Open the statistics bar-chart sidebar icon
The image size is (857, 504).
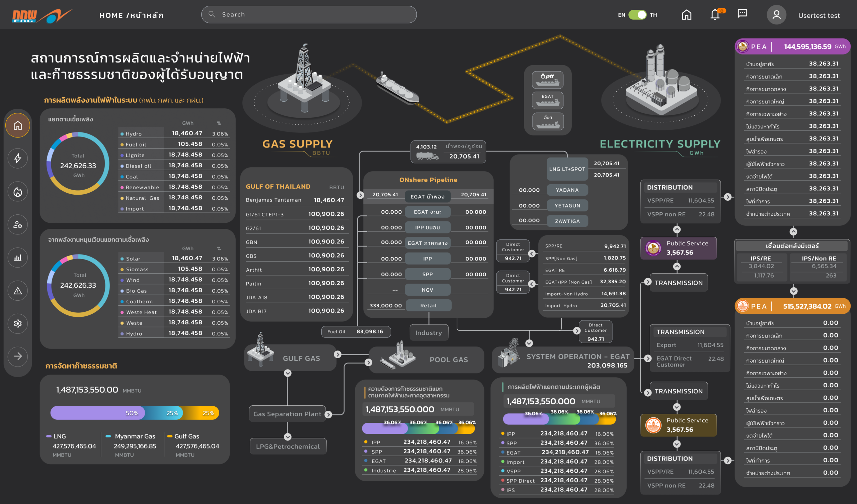(18, 258)
